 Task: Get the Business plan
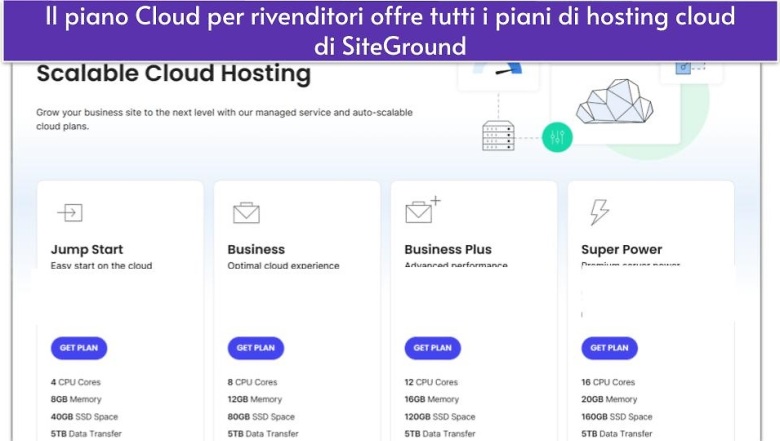(x=256, y=348)
